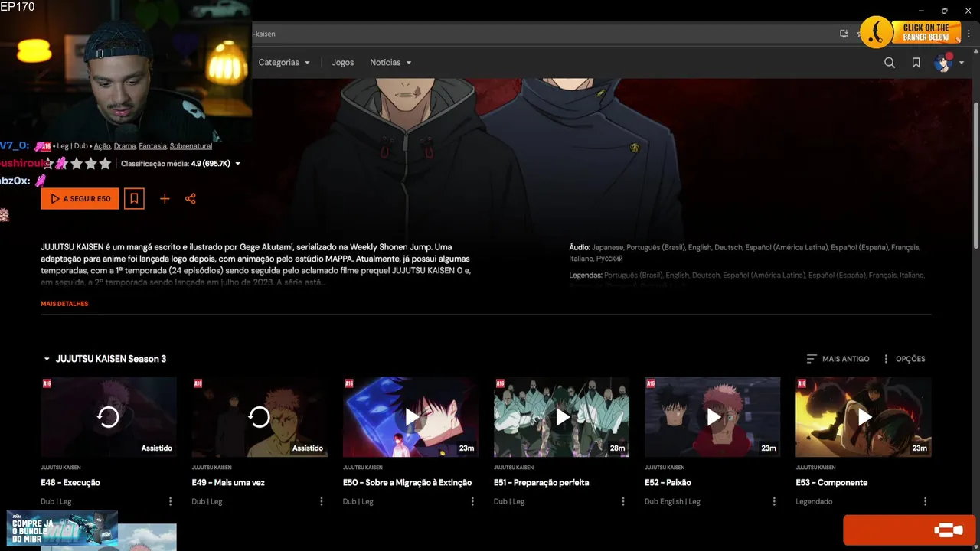
Task: Open the Sobrenatural genre link
Action: coord(191,146)
